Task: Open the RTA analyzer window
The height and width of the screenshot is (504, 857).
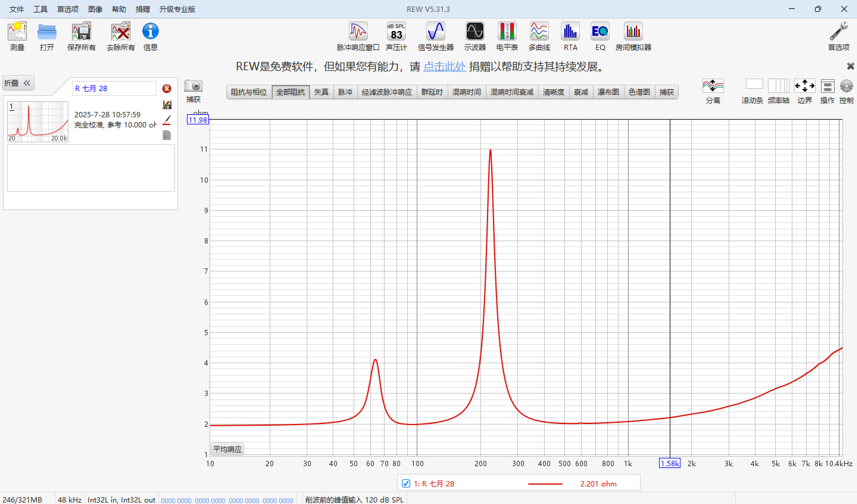Action: (x=570, y=31)
